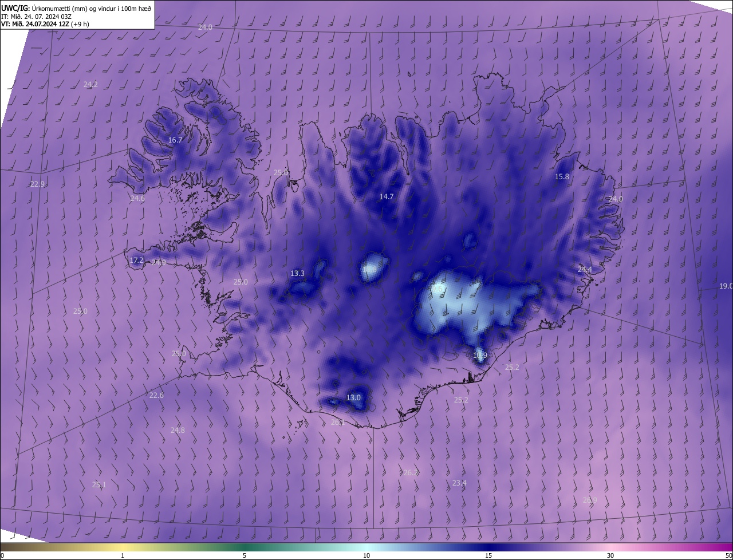Click the 24.9 value label

[159, 262]
